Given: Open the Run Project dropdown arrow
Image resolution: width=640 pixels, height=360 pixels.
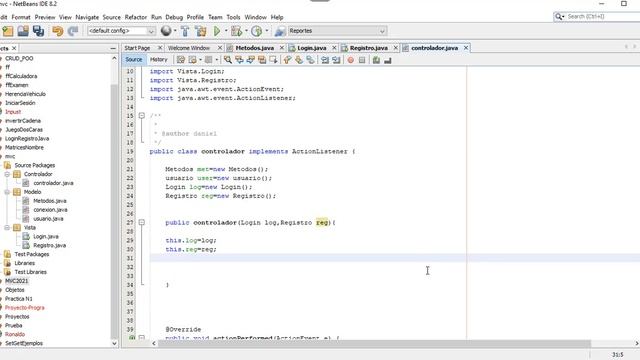Looking at the screenshot, I should pos(226,31).
